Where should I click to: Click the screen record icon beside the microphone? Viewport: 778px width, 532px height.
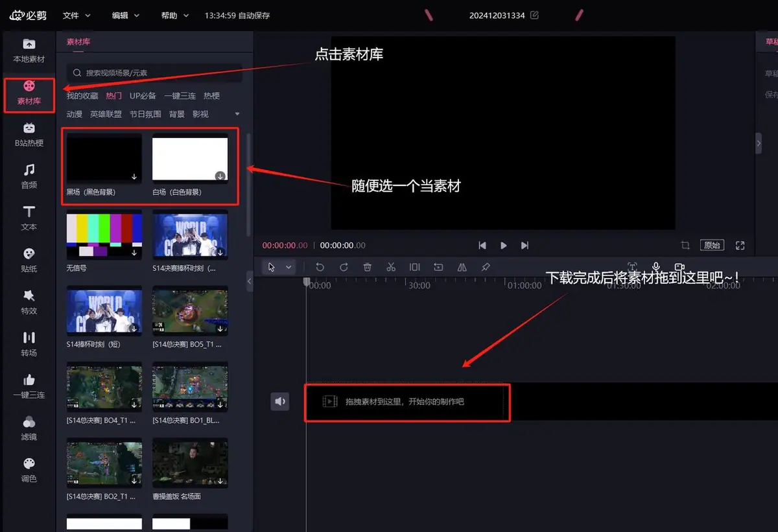coord(679,267)
